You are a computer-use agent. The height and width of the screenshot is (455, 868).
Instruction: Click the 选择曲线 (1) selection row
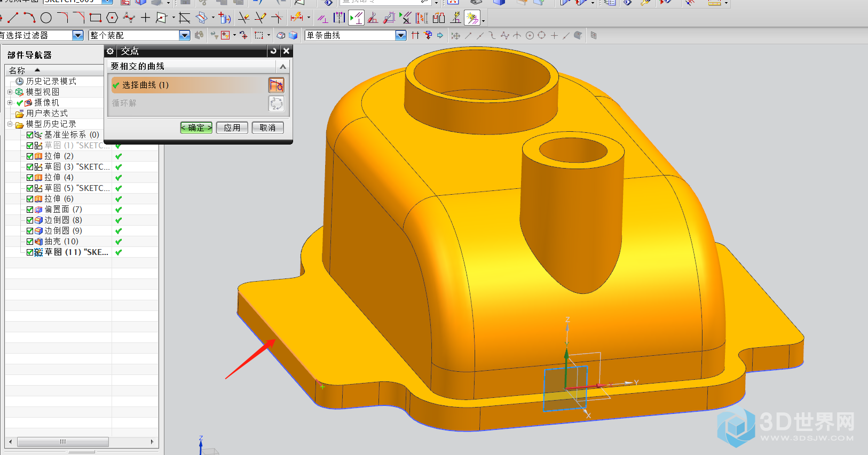coord(189,85)
